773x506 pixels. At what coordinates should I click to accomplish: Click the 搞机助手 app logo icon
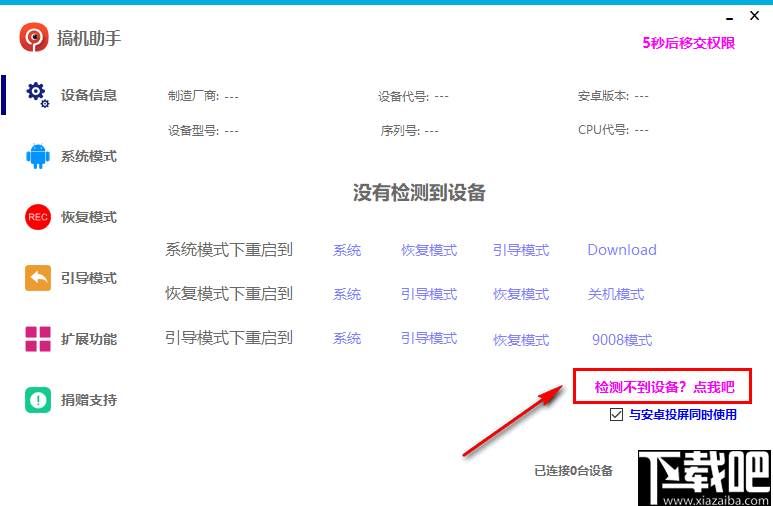(x=34, y=37)
